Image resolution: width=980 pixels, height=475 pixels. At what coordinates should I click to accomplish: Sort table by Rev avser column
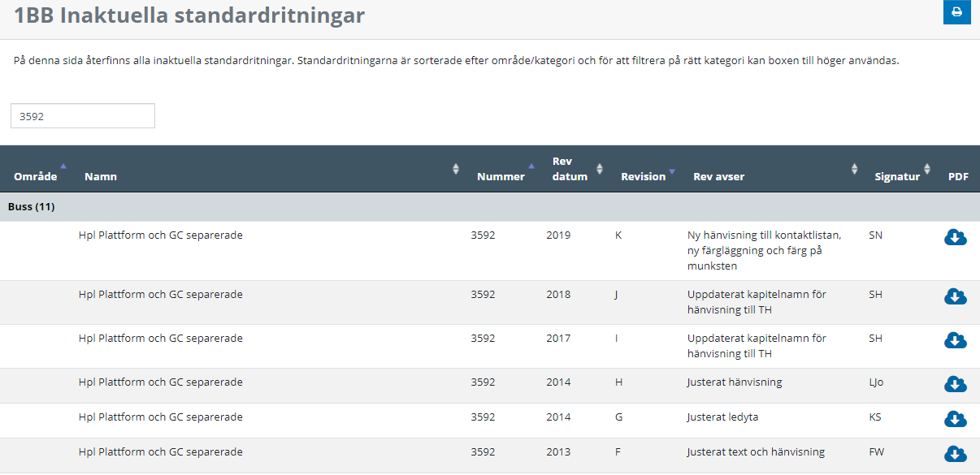(x=718, y=176)
